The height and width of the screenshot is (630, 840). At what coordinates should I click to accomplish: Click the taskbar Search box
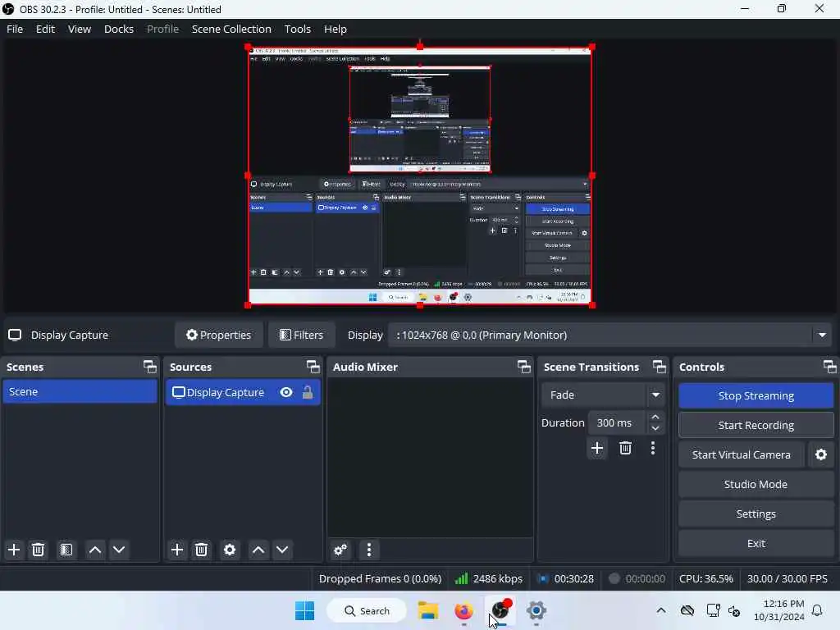pos(367,610)
